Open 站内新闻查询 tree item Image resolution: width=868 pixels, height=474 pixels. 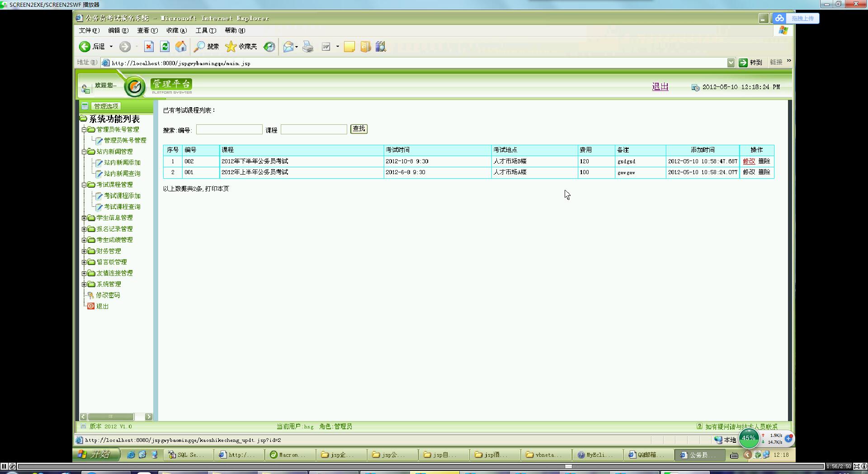tap(122, 174)
